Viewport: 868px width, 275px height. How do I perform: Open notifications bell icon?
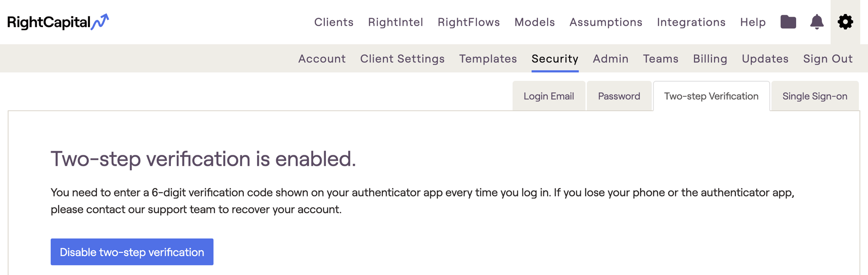tap(816, 22)
